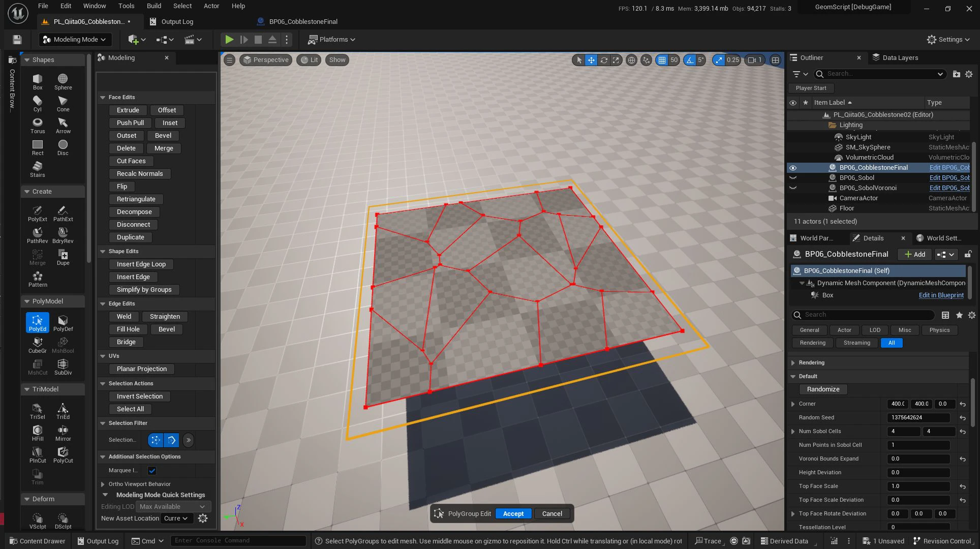
Task: Select the rotate gizmo mode icon
Action: click(x=604, y=60)
